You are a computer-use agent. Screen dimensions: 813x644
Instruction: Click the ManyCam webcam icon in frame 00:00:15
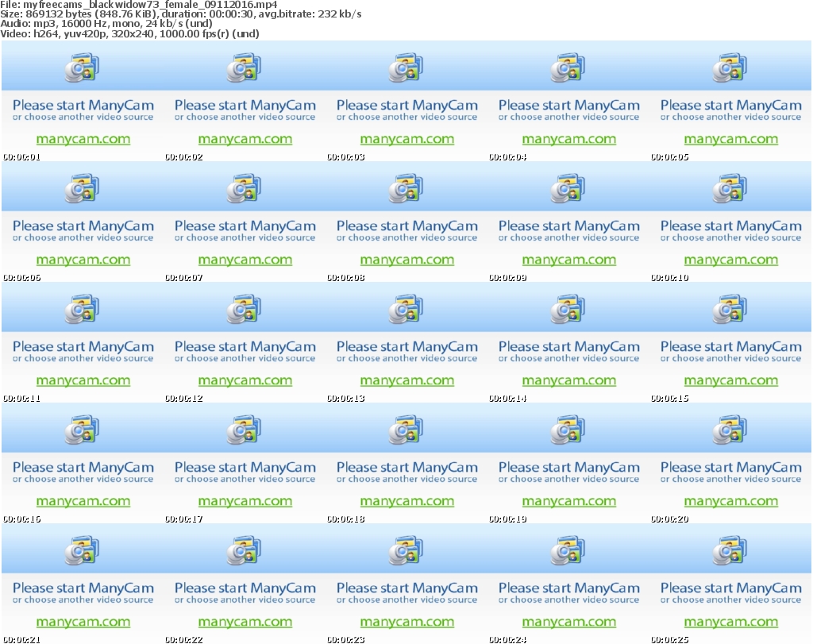(730, 309)
